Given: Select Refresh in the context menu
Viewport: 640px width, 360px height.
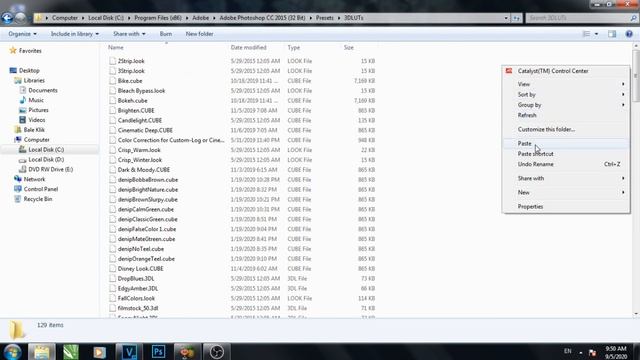Looking at the screenshot, I should [566, 115].
